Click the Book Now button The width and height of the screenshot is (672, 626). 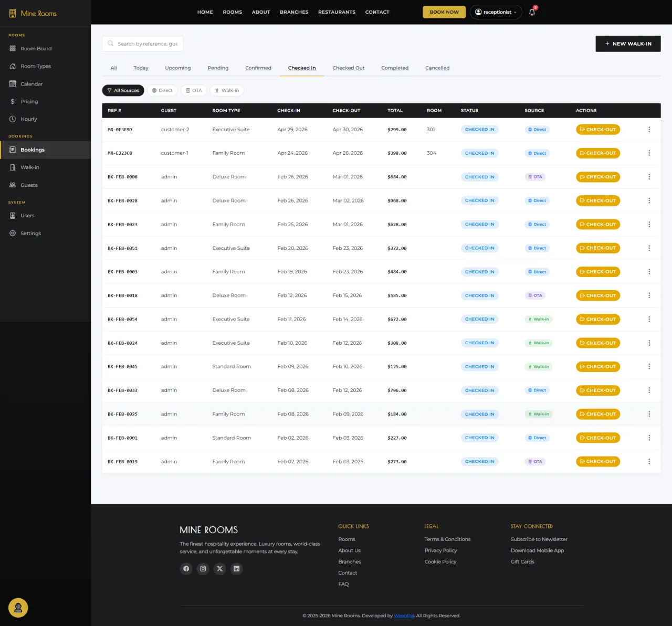pos(444,12)
